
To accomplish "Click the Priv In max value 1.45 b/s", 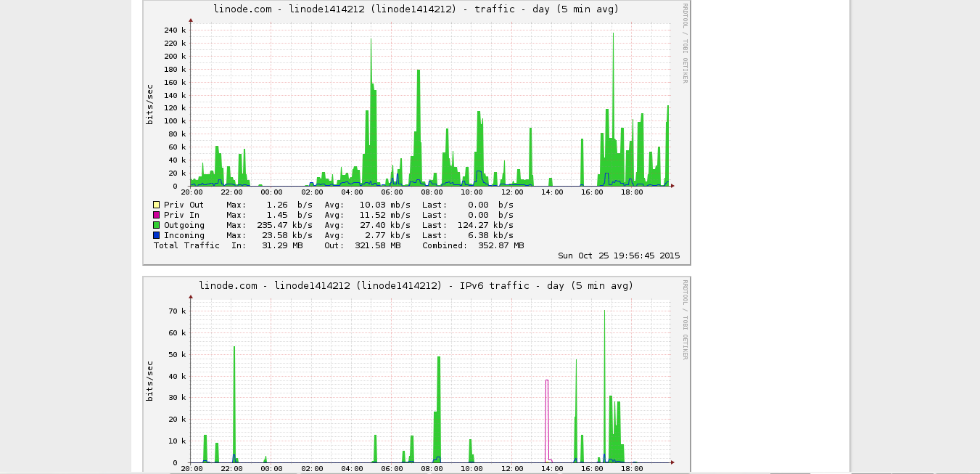I will tap(290, 215).
